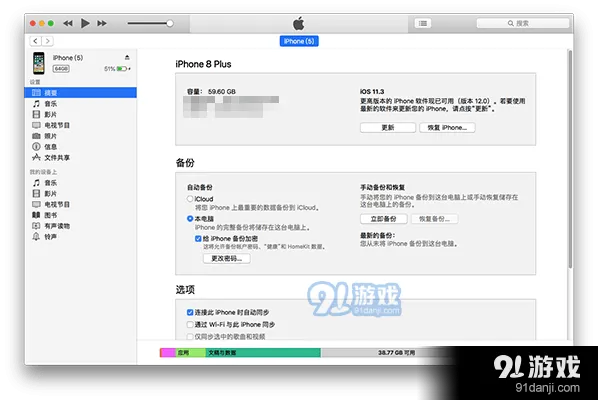Select the 本电脑 backup radio button
Viewport: 598px width, 400px height.
[x=190, y=218]
